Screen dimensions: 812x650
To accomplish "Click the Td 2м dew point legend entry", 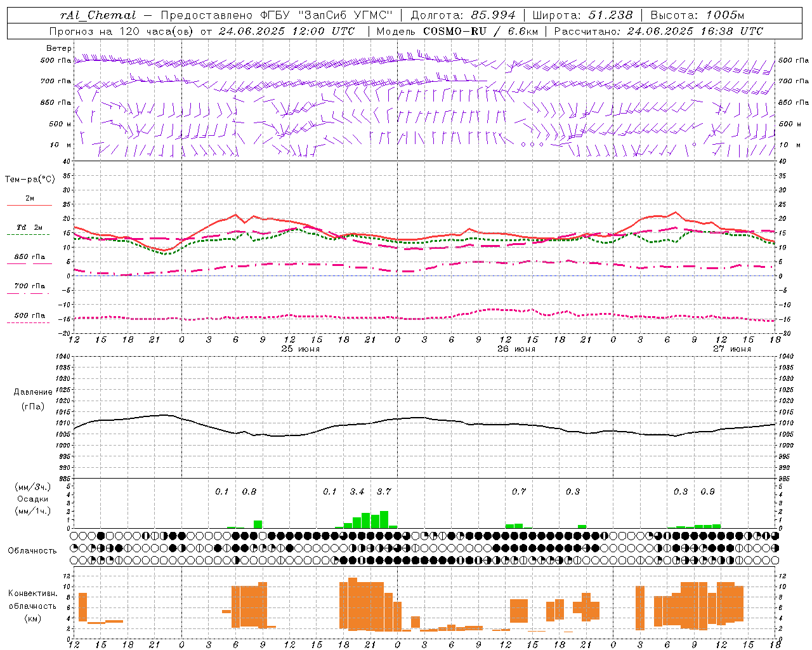I will point(30,227).
